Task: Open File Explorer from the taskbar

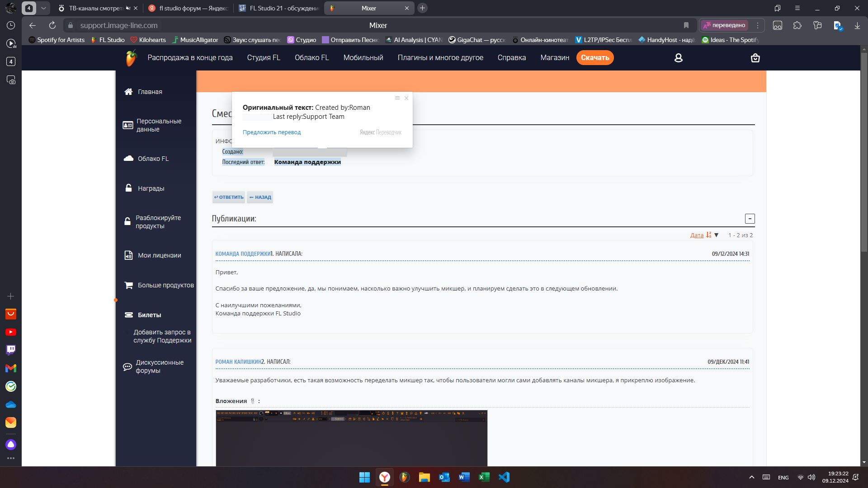Action: (424, 477)
